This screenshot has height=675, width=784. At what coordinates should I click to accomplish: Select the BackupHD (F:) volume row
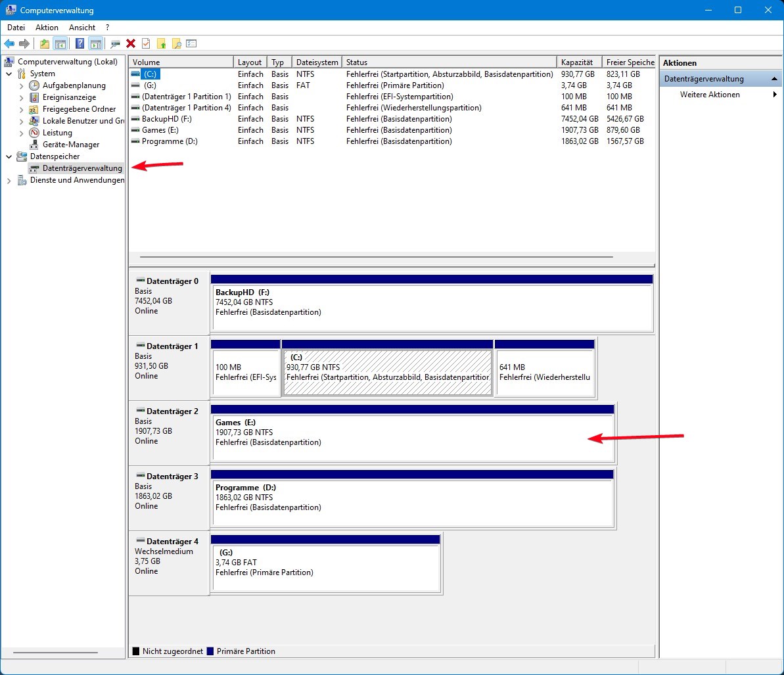coord(392,119)
